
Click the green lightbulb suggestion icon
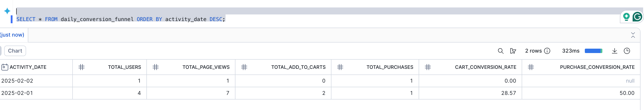pyautogui.click(x=626, y=17)
